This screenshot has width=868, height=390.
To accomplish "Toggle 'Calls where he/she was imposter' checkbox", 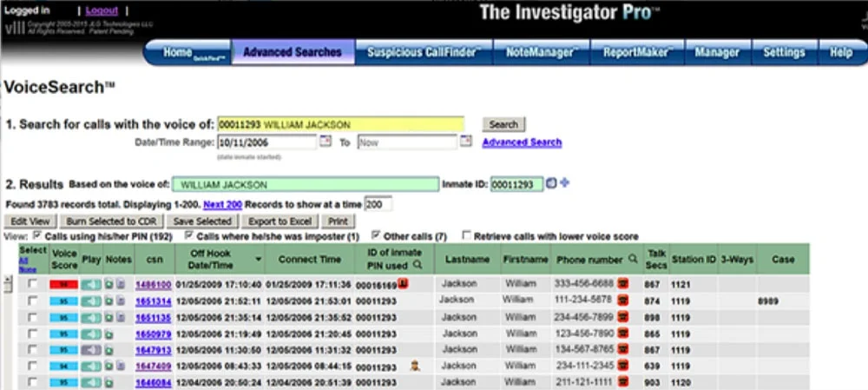I will [x=189, y=235].
